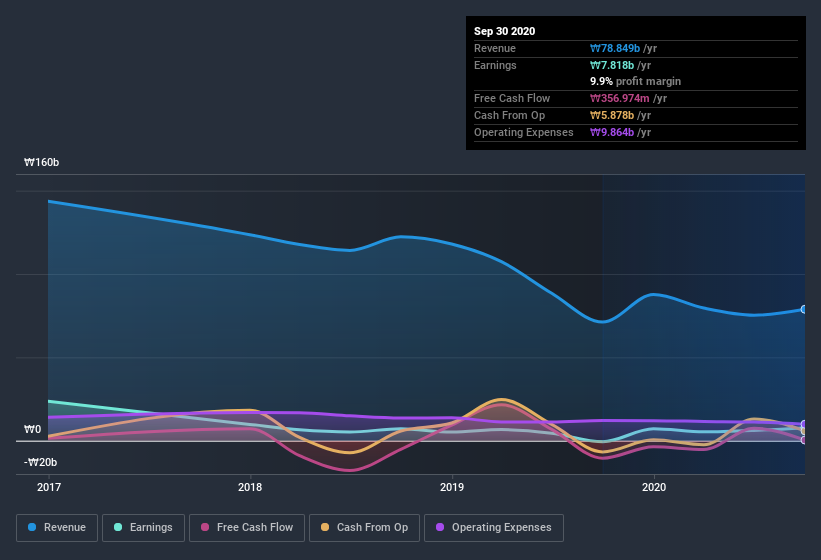The image size is (821, 560).
Task: Select the 2017 x-axis label
Action: tap(49, 487)
